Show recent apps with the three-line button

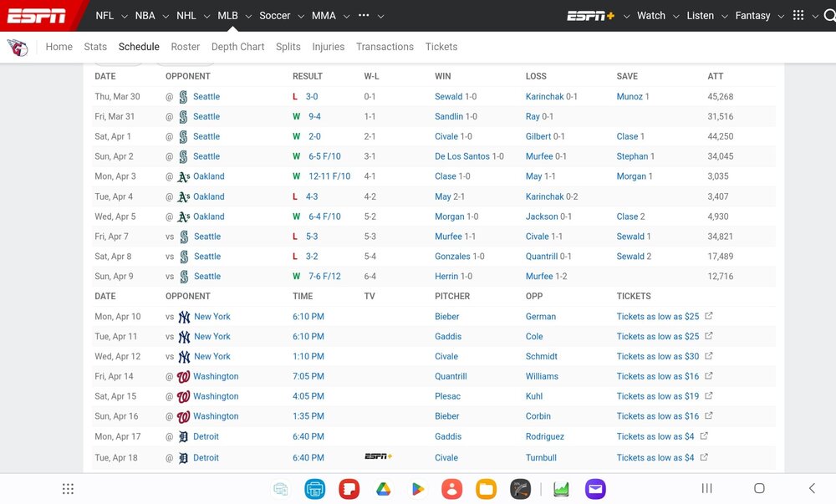click(x=706, y=488)
